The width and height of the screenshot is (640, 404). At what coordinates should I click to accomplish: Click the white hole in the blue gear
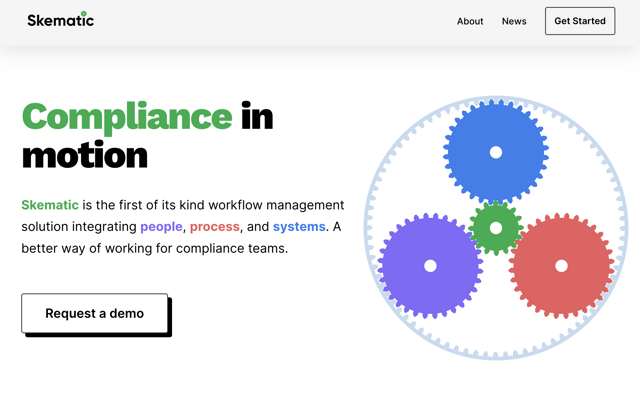point(496,152)
